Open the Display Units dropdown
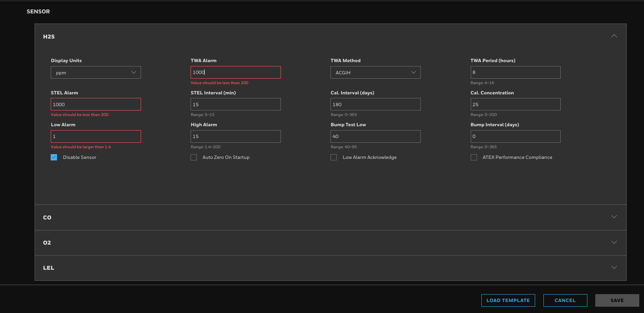The image size is (644, 313). (96, 72)
